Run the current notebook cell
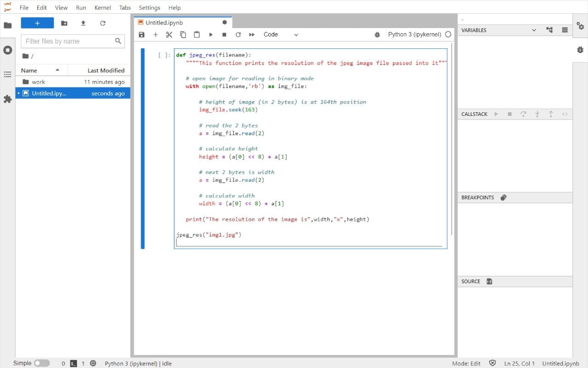The width and height of the screenshot is (588, 368). [x=210, y=34]
